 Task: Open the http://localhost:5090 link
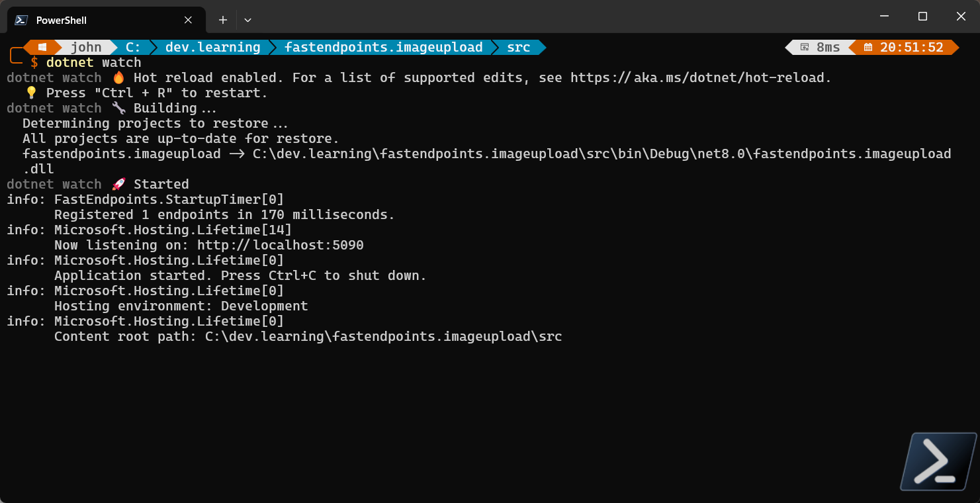[281, 245]
